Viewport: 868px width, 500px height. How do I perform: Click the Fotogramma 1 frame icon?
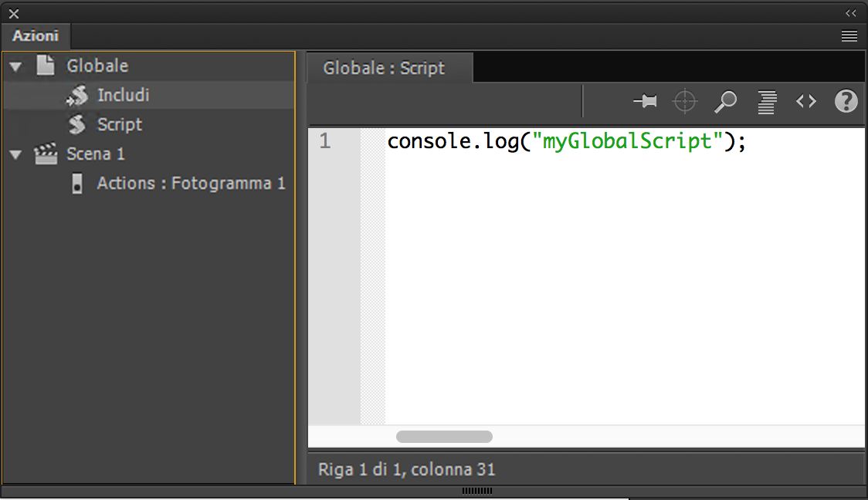77,184
